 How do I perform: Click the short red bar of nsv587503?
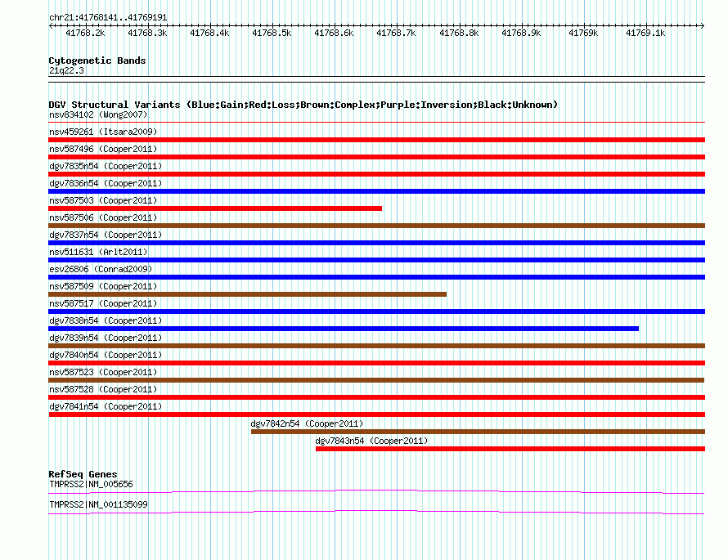[215, 208]
